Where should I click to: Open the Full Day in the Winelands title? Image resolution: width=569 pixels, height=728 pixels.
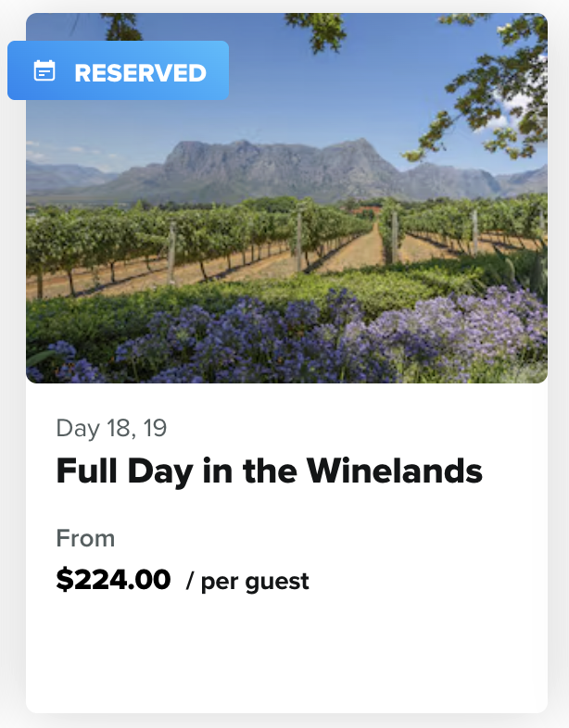click(269, 471)
